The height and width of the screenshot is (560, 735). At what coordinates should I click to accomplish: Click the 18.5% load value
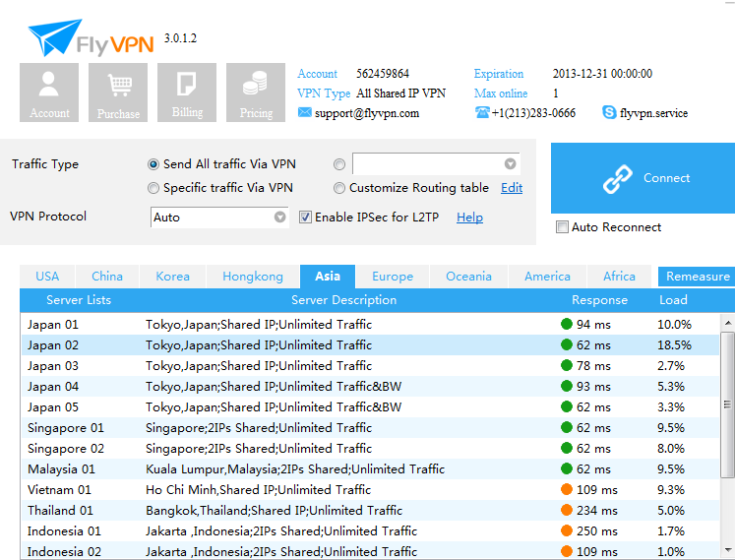tap(674, 345)
